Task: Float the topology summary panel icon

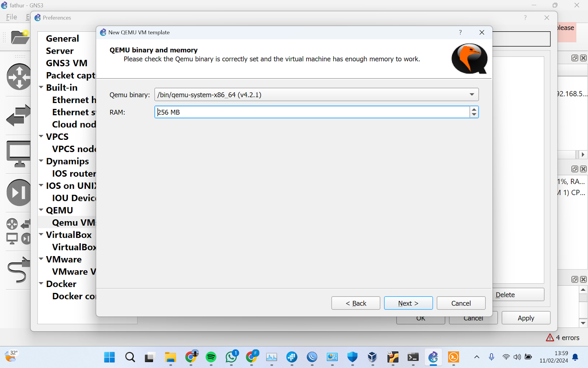Action: pyautogui.click(x=575, y=58)
